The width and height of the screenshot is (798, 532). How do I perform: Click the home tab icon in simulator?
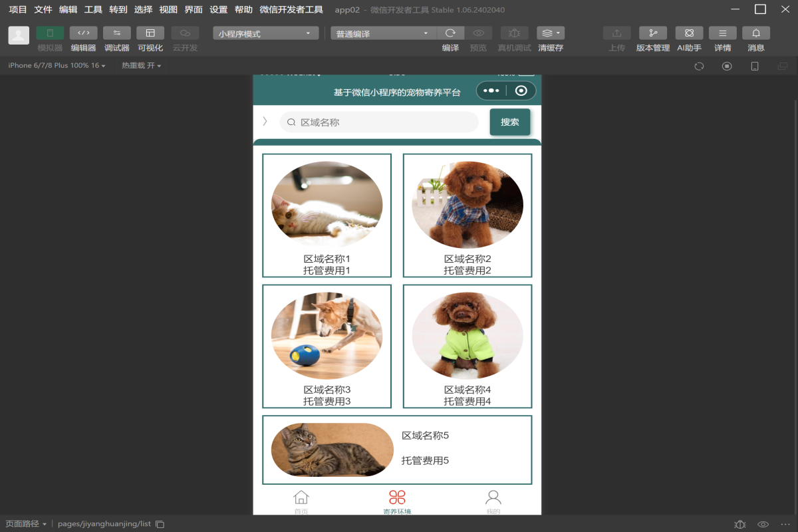click(x=301, y=498)
